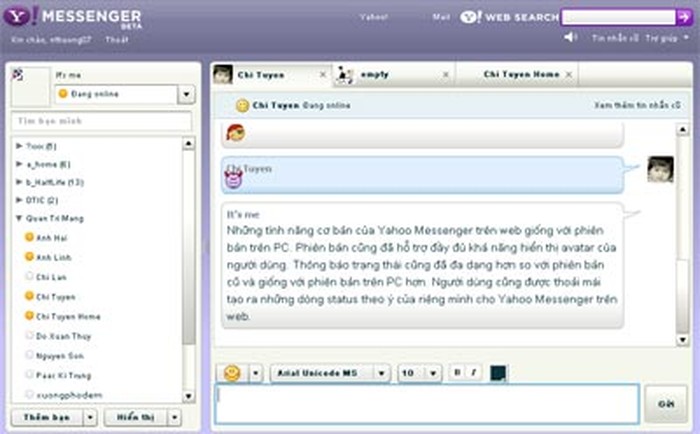The image size is (700, 434).
Task: Mute sound with the speaker icon
Action: [571, 37]
